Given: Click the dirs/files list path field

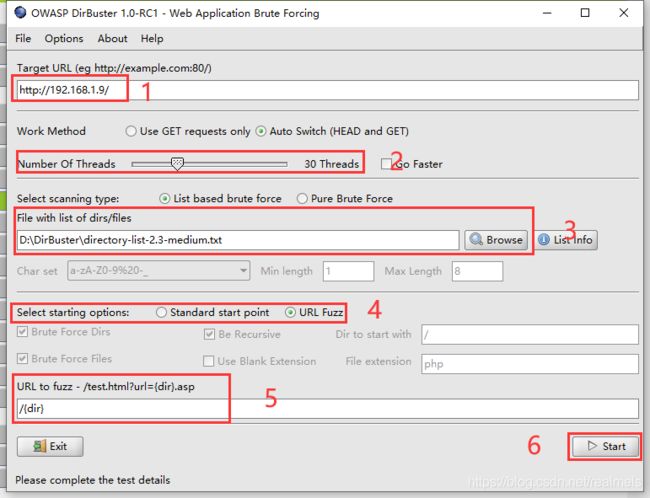Looking at the screenshot, I should pos(238,240).
